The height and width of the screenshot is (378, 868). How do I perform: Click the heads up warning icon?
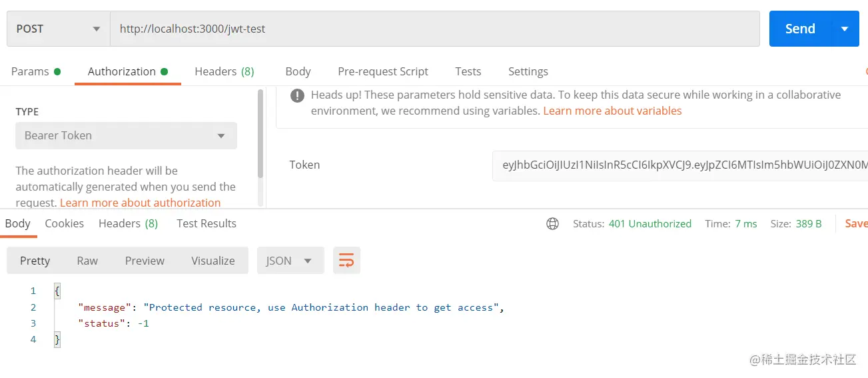pos(297,95)
